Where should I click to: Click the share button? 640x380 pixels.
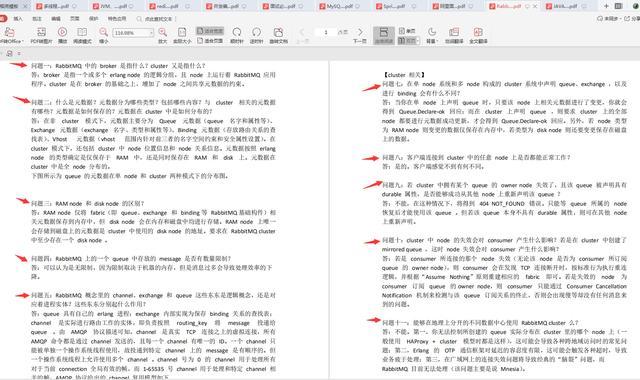(632, 19)
